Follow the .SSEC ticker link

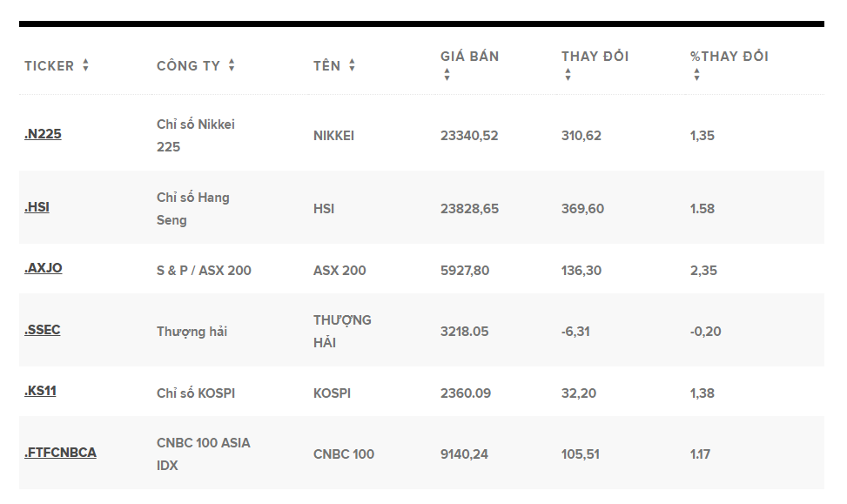tap(43, 330)
